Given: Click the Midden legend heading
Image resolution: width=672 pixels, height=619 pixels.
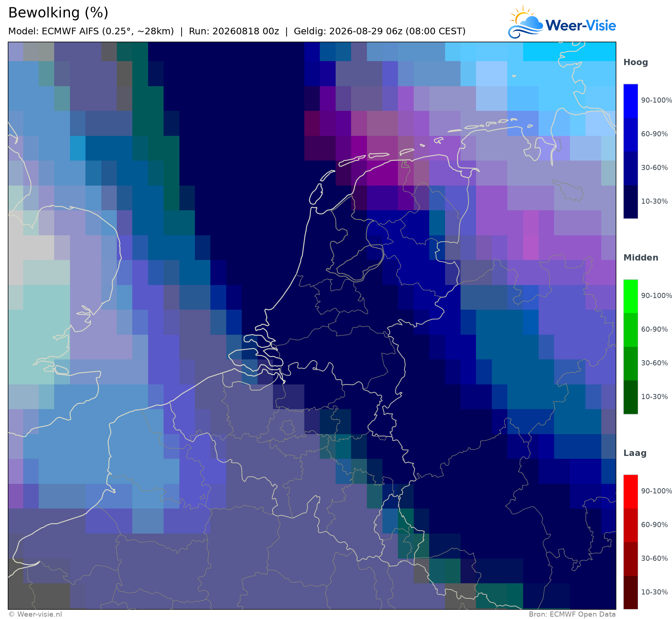Looking at the screenshot, I should pos(641,258).
